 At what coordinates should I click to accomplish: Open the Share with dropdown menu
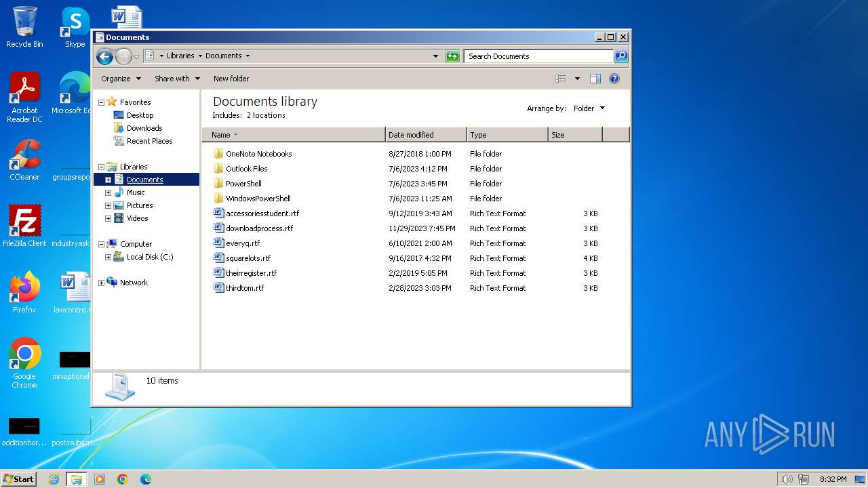(x=177, y=79)
